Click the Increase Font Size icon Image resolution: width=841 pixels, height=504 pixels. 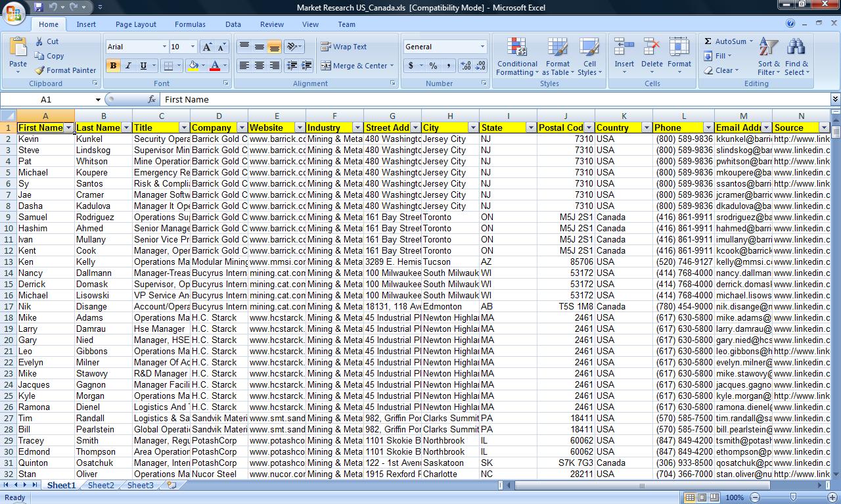click(207, 47)
